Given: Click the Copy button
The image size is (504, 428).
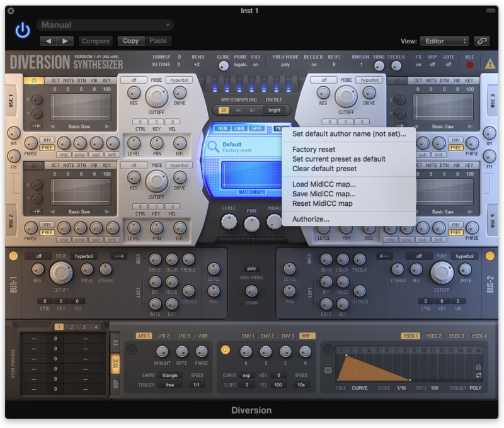Looking at the screenshot, I should pos(130,41).
